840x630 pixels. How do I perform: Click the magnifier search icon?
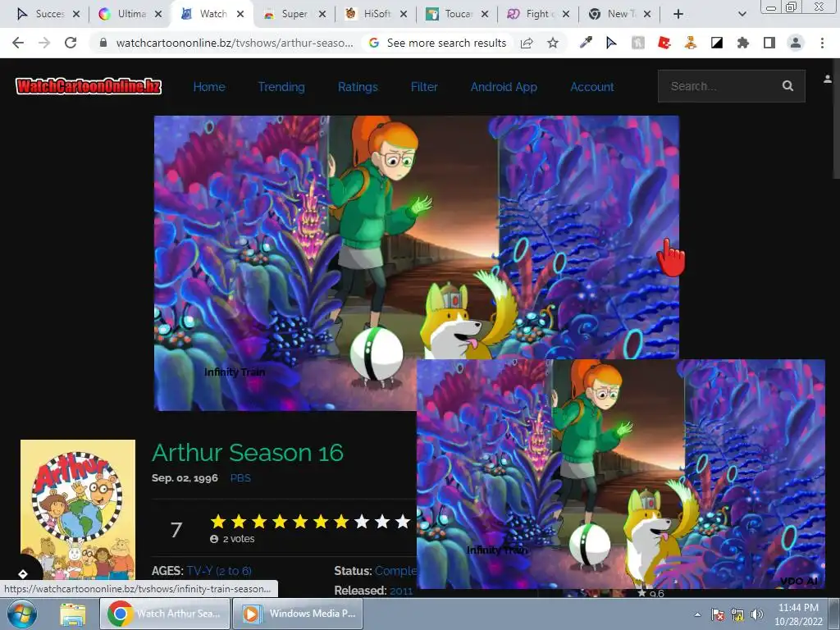click(787, 85)
